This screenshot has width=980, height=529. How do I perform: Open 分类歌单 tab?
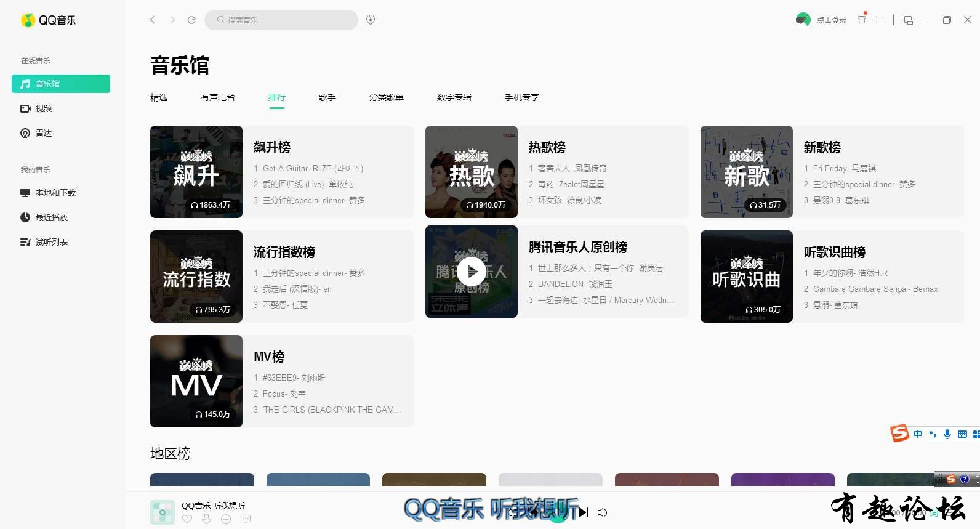[387, 97]
